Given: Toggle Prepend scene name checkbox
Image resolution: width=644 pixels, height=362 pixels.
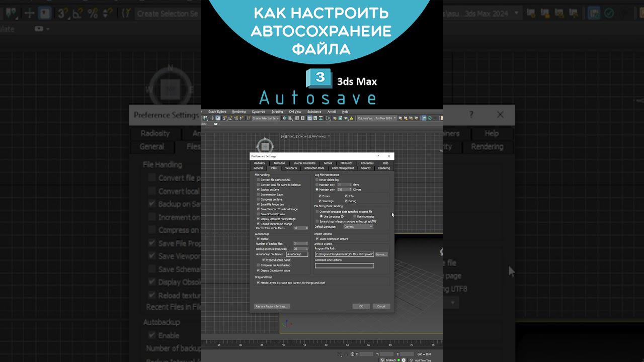Looking at the screenshot, I should click(x=264, y=260).
